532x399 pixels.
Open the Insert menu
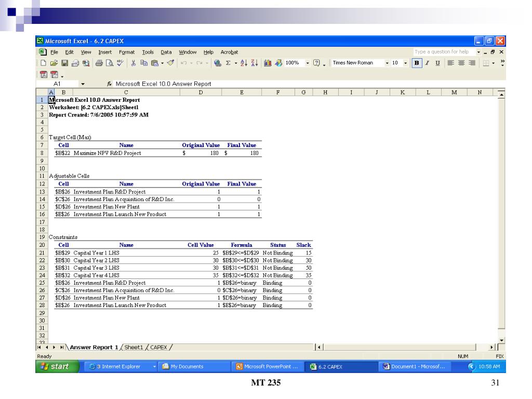(x=105, y=52)
